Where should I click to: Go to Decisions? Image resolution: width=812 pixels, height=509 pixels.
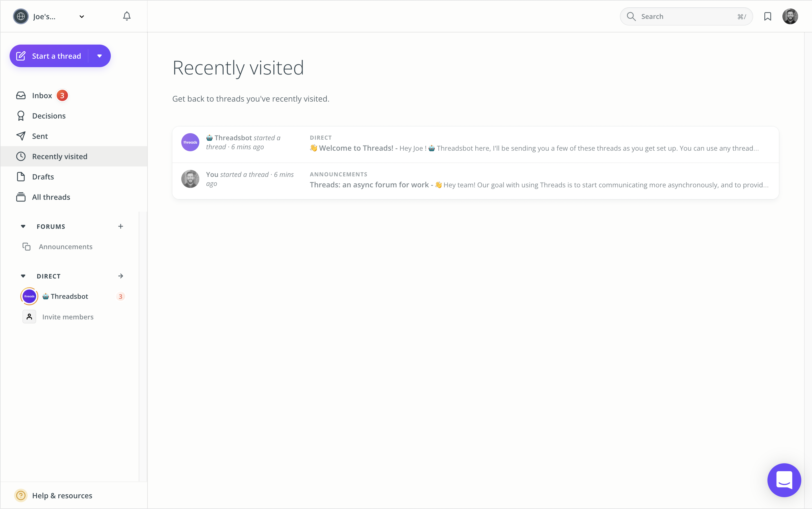click(x=49, y=116)
